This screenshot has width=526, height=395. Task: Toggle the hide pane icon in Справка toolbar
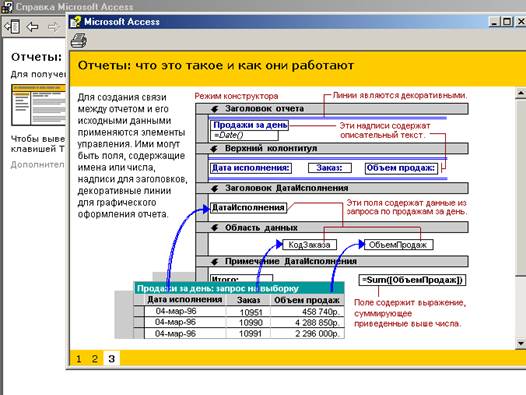click(x=12, y=27)
